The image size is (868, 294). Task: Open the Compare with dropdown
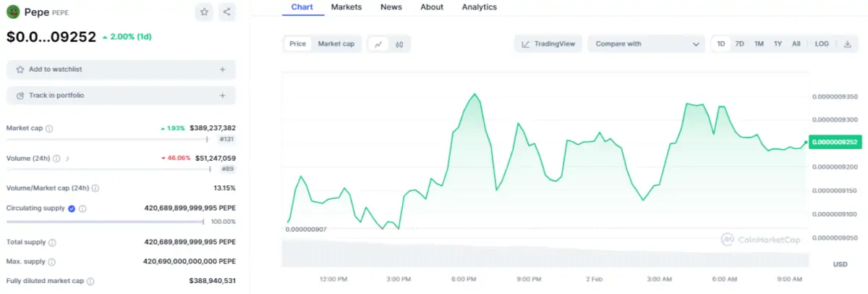(646, 44)
